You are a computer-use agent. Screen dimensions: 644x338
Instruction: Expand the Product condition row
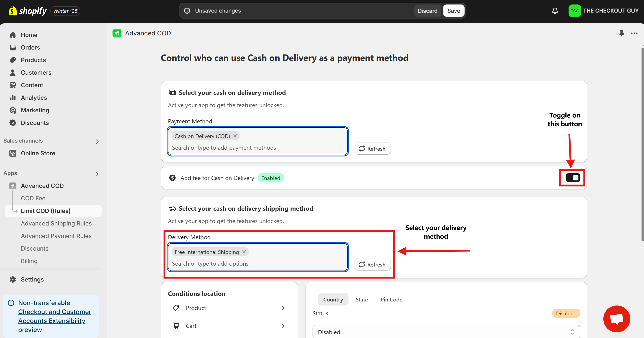point(283,308)
